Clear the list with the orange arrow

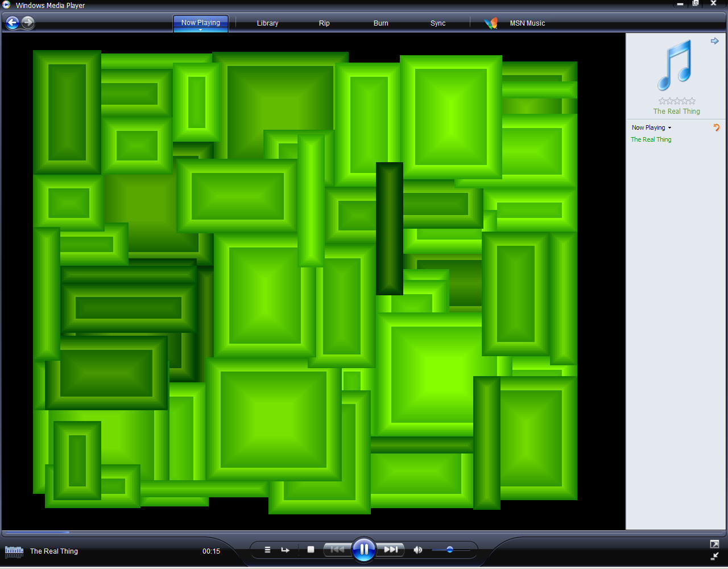pyautogui.click(x=717, y=127)
